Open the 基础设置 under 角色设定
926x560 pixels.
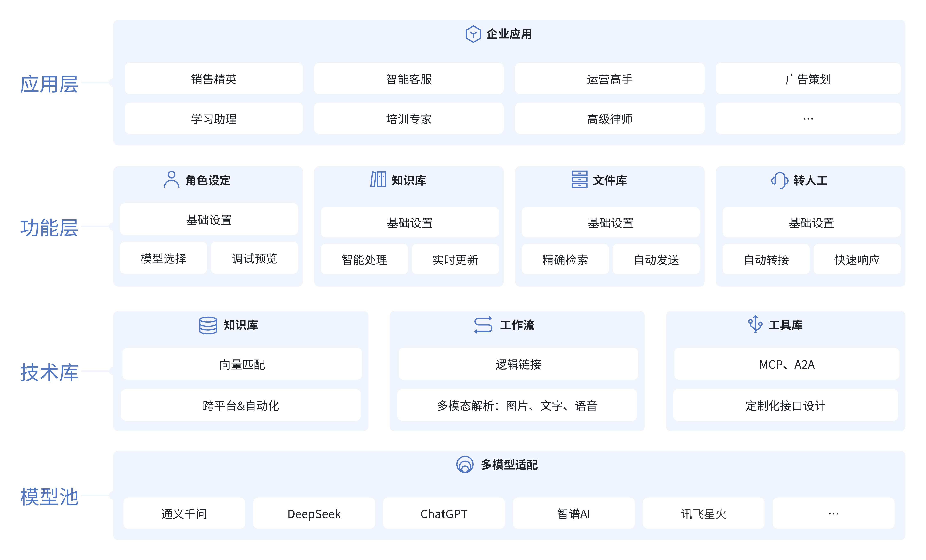point(208,220)
